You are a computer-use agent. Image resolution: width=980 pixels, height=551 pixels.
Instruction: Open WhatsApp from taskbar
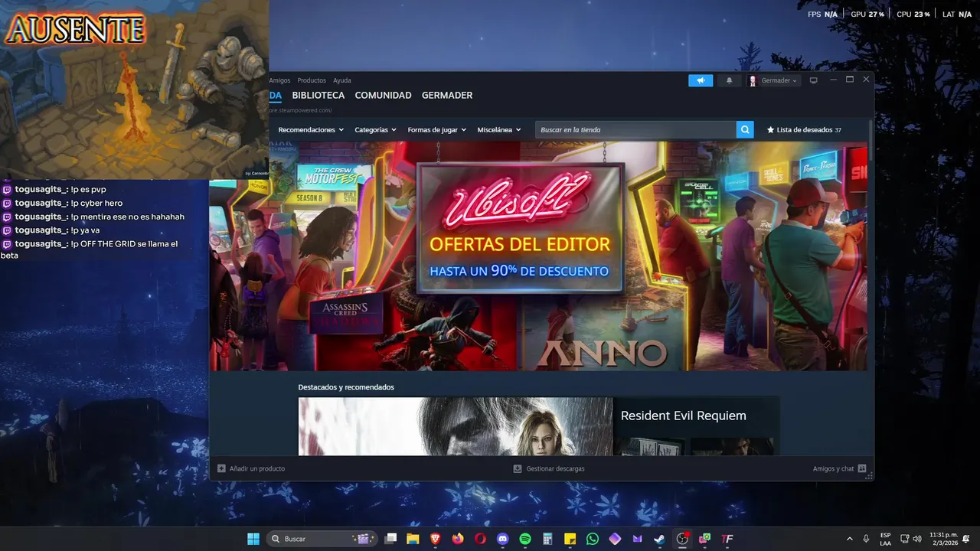593,539
